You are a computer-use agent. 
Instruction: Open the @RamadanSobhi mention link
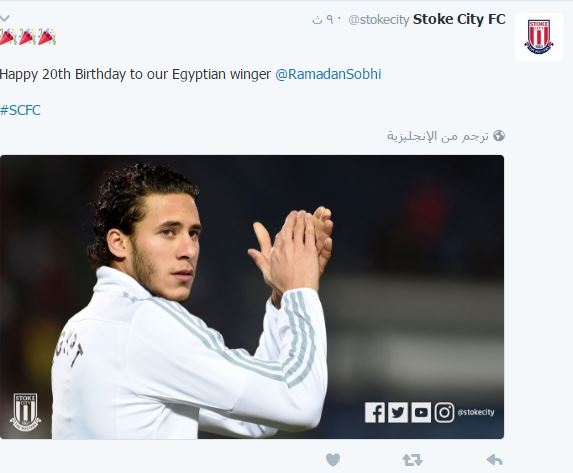(328, 74)
